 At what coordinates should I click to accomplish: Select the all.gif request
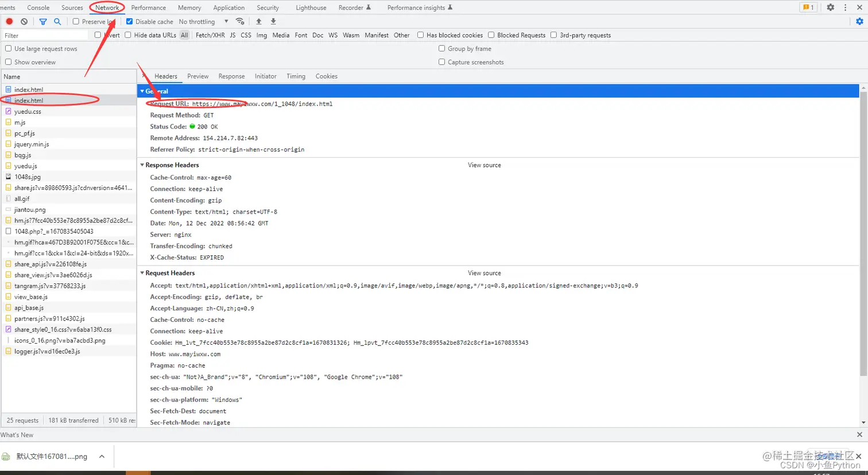pyautogui.click(x=69, y=198)
